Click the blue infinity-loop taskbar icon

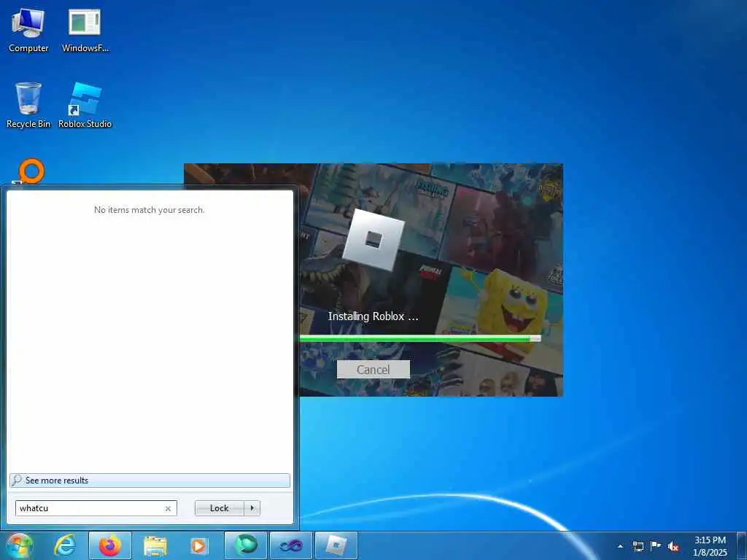pos(291,545)
